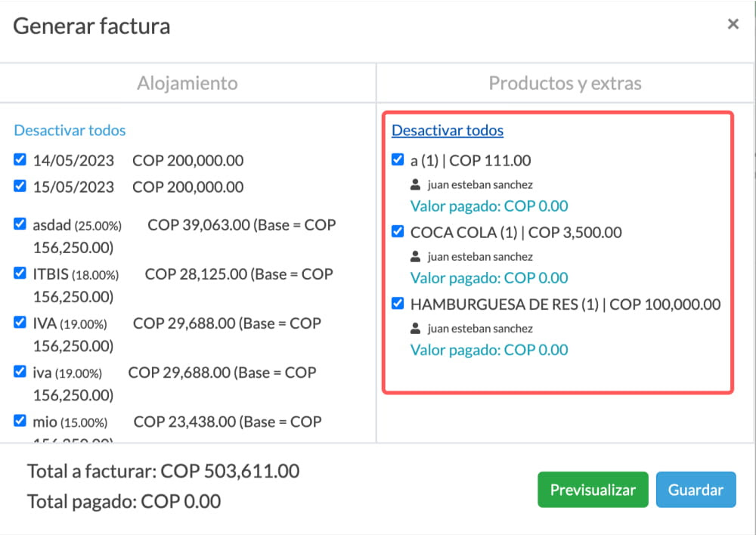Click Desactivar todos under Productos y extras
The image size is (756, 535).
tap(448, 130)
